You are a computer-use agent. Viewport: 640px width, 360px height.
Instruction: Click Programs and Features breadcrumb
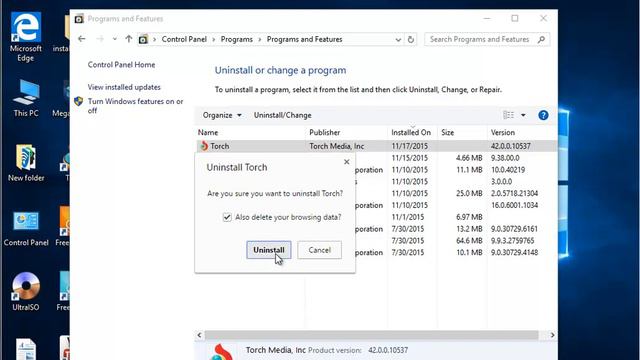(304, 39)
